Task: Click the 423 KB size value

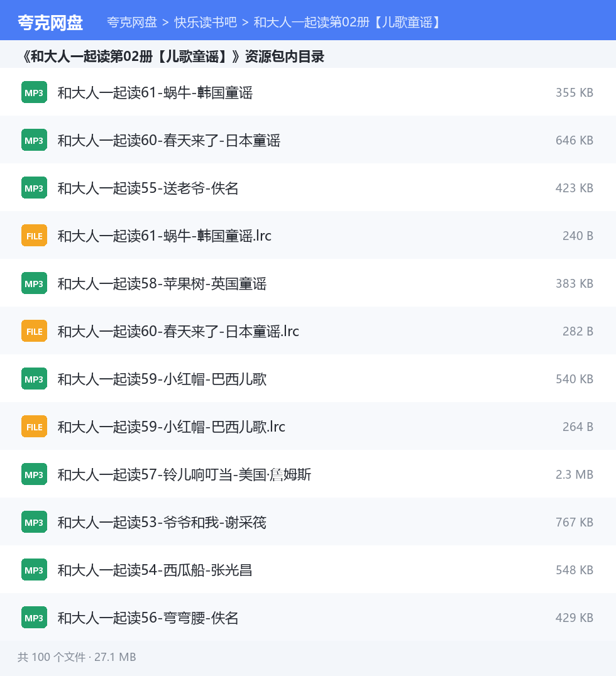Action: tap(574, 188)
